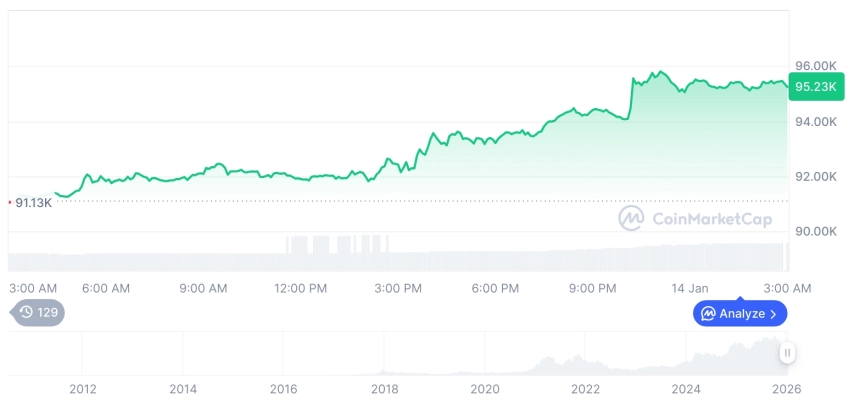860x401 pixels.
Task: Click the 2024 year marker
Action: tap(686, 388)
